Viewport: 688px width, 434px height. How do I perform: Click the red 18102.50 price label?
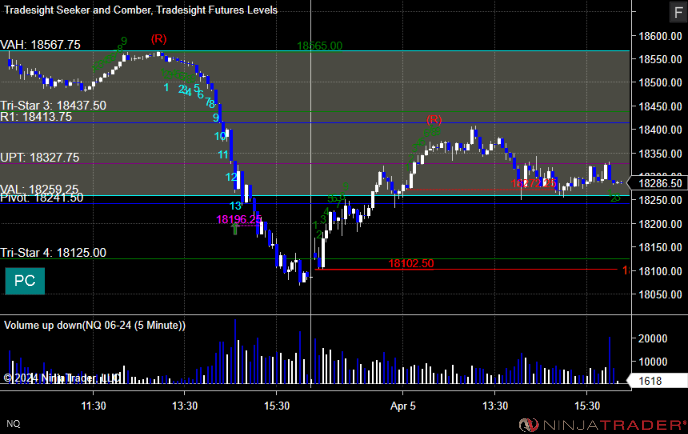[x=411, y=263]
